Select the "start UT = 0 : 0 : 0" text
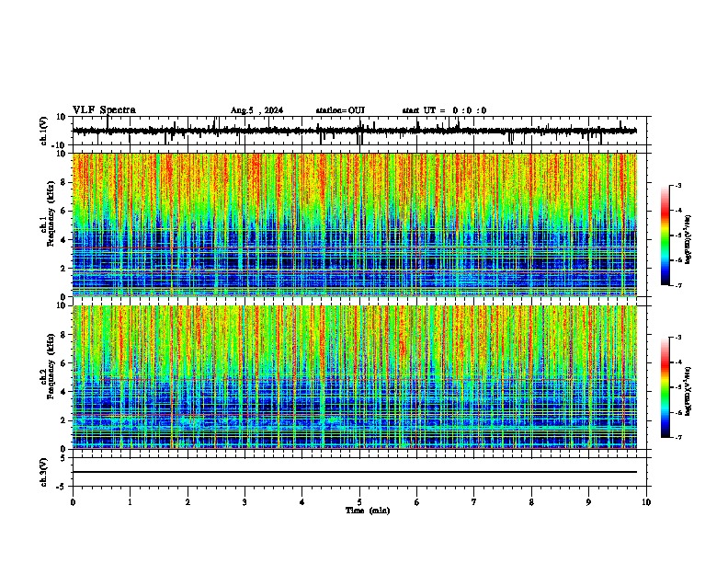 444,110
